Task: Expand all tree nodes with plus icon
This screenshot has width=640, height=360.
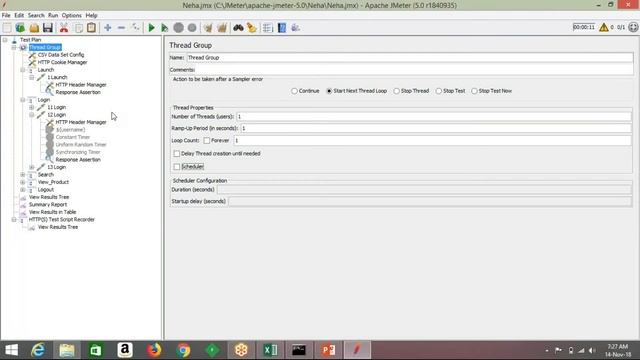Action: pyautogui.click(x=108, y=28)
